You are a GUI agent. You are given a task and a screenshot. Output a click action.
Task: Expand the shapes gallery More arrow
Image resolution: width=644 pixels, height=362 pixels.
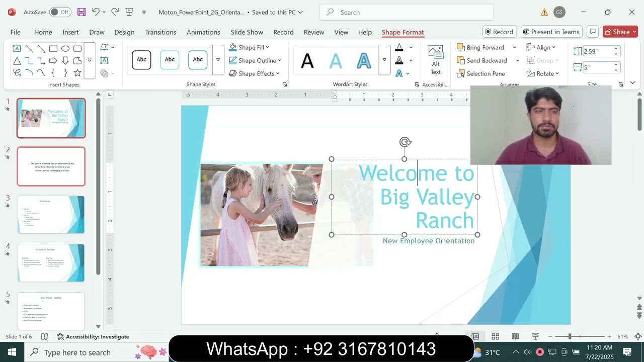pos(90,60)
